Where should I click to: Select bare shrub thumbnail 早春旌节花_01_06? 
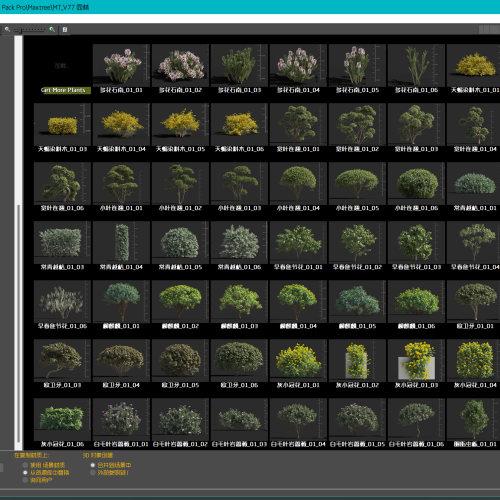pyautogui.click(x=62, y=301)
